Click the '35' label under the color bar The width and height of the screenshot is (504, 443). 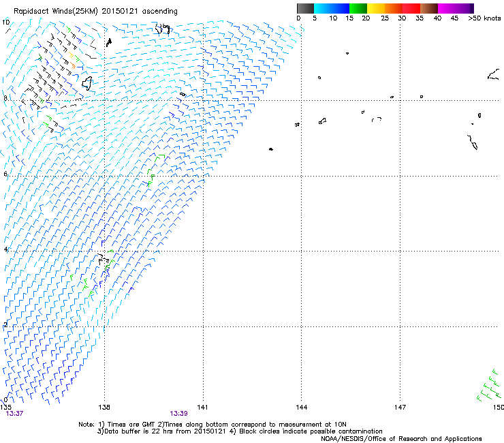(420, 18)
